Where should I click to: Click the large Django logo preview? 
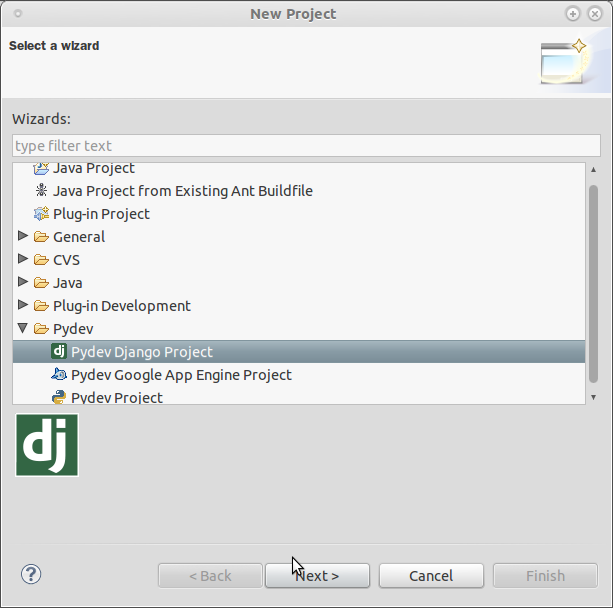pyautogui.click(x=47, y=445)
